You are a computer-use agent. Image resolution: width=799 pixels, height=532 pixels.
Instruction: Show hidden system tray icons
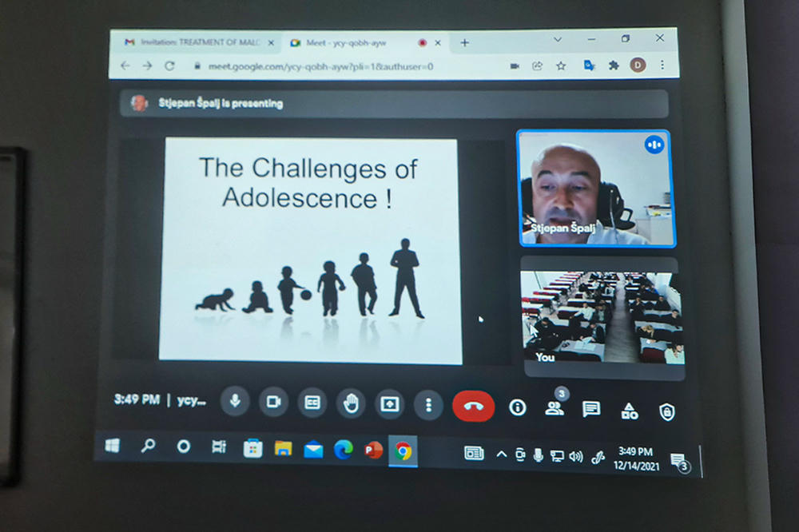click(x=501, y=454)
